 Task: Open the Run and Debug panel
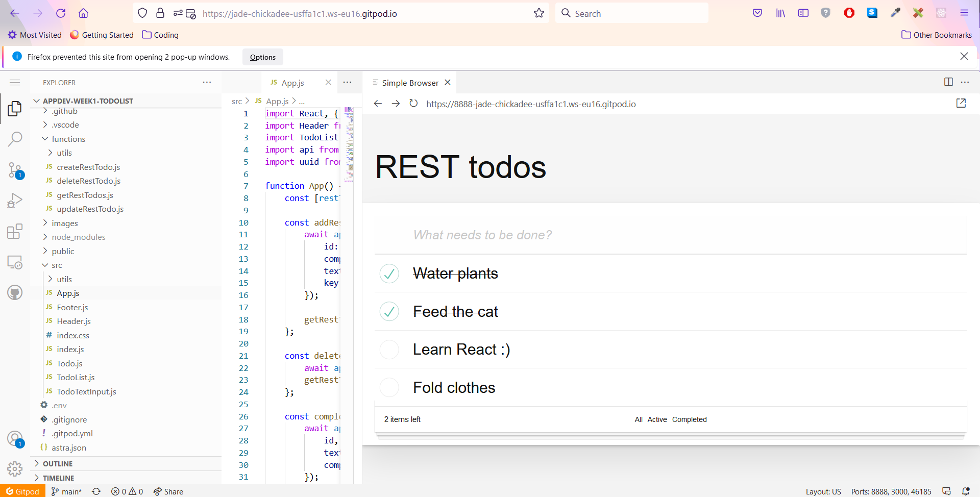[15, 200]
